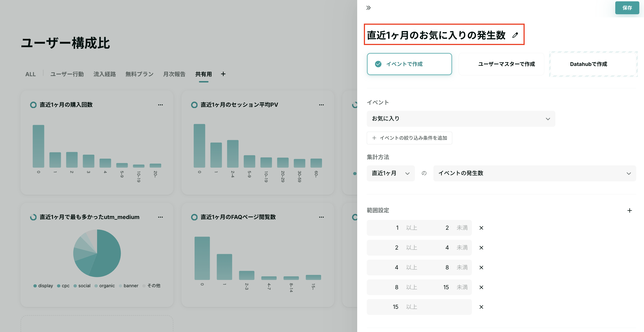This screenshot has height=332, width=644.
Task: Add a new tab with plus icon
Action: 223,74
